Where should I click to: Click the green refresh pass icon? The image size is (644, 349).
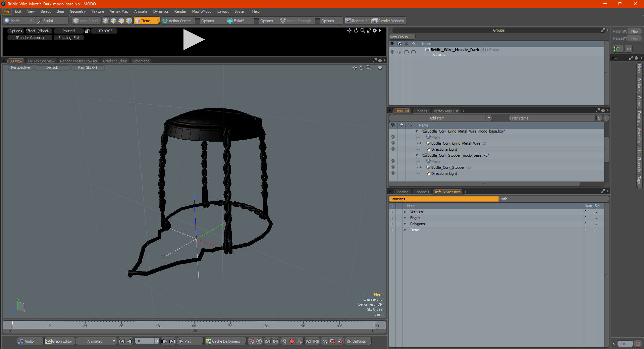coord(616,49)
